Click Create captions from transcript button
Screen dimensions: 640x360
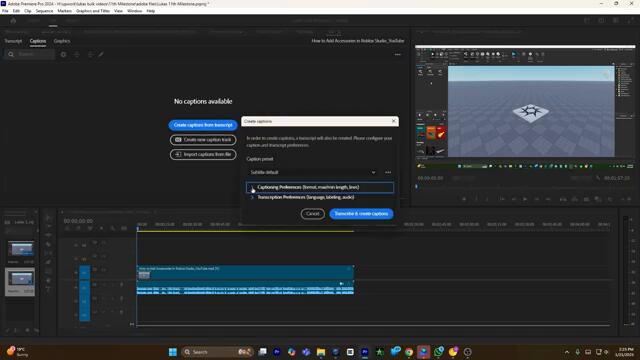203,125
